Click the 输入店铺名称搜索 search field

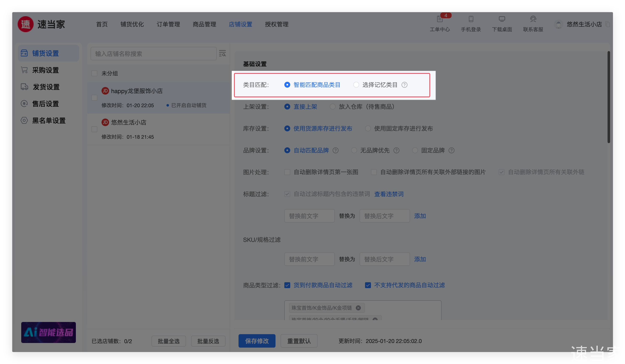153,54
